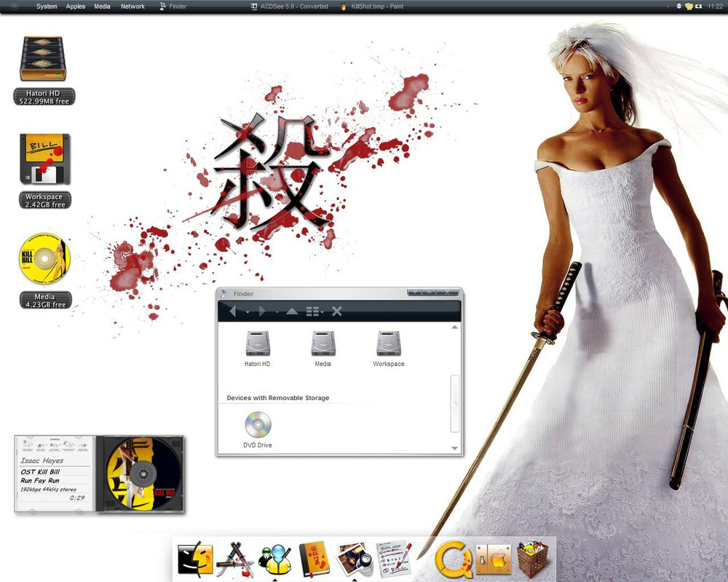Open the kill list notepad icon in dock
728x582 pixels.
pyautogui.click(x=394, y=558)
